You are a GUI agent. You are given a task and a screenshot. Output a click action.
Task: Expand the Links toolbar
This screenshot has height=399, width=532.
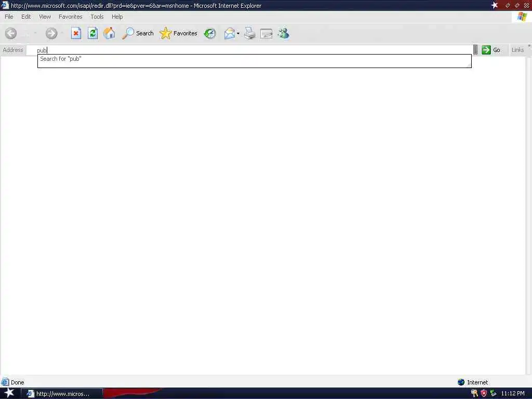528,46
